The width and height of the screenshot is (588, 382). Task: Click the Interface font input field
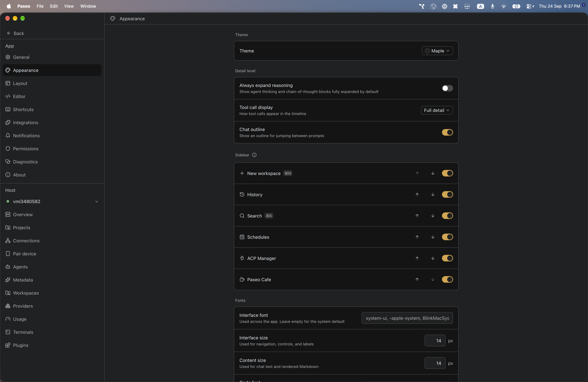click(x=407, y=318)
